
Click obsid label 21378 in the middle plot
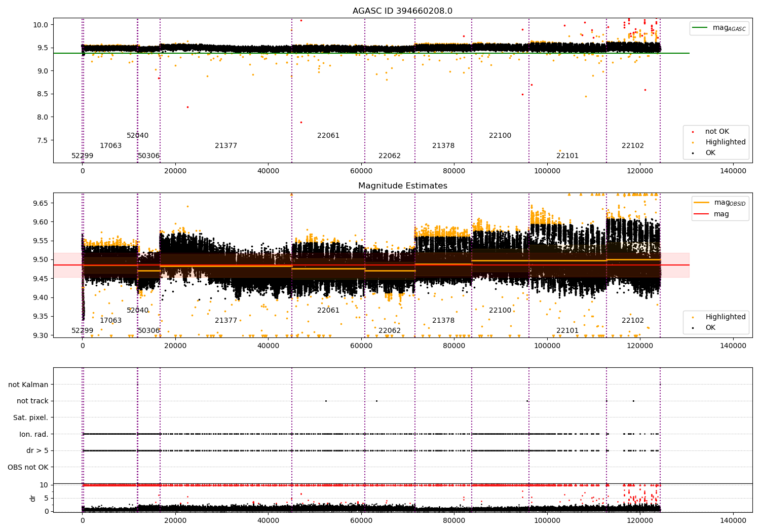[x=443, y=320]
